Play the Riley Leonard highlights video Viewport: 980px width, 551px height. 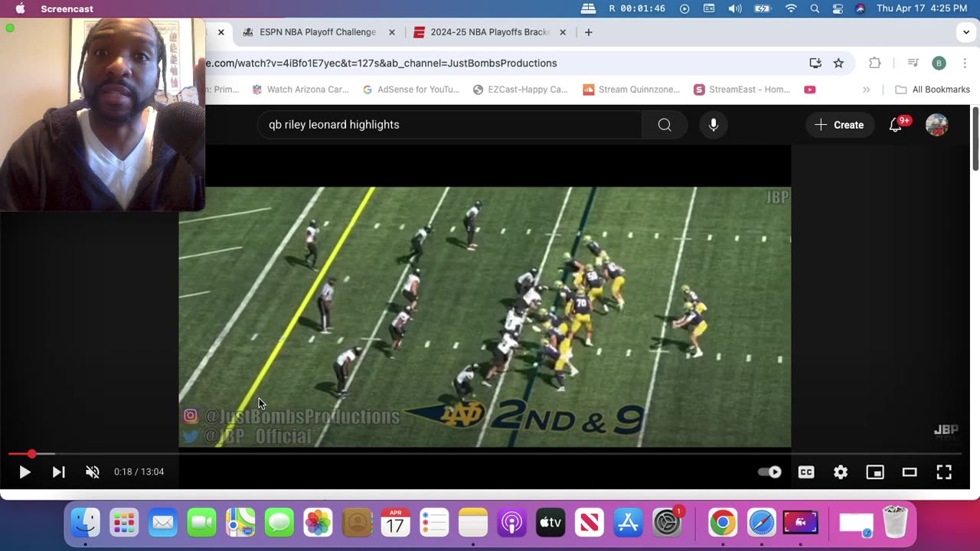24,472
